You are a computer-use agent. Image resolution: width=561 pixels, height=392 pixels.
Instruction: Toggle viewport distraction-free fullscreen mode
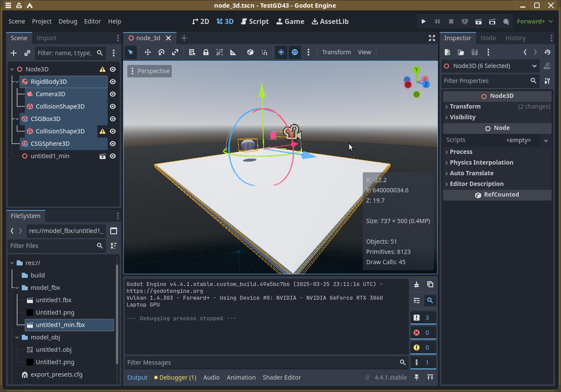[x=432, y=38]
